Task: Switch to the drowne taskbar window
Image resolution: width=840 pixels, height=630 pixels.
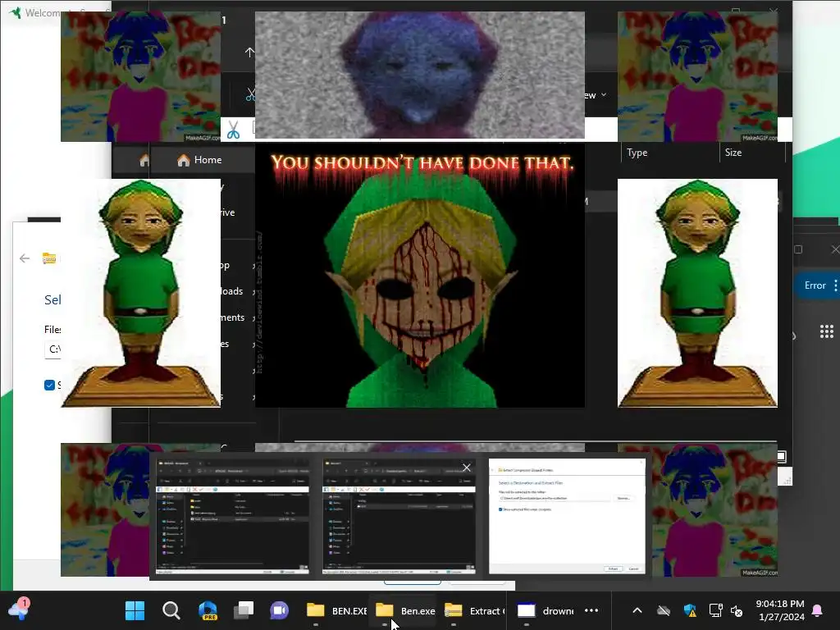Action: click(x=545, y=610)
